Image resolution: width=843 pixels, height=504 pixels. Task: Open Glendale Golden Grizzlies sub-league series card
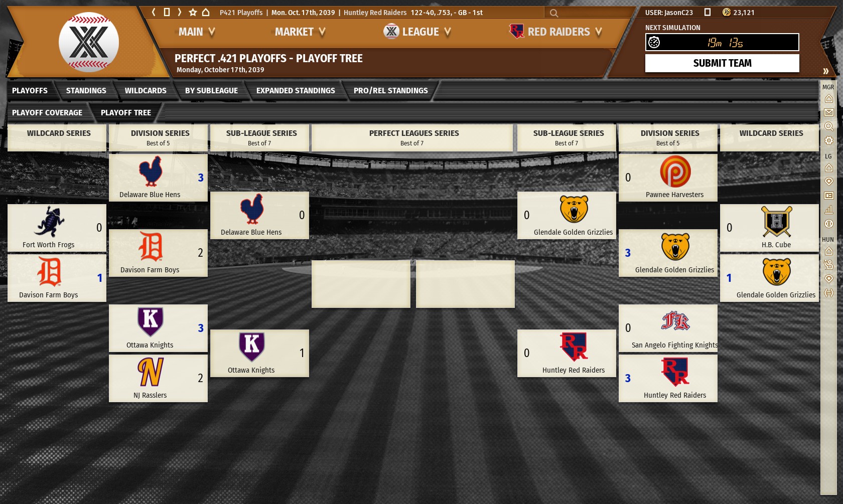(567, 215)
